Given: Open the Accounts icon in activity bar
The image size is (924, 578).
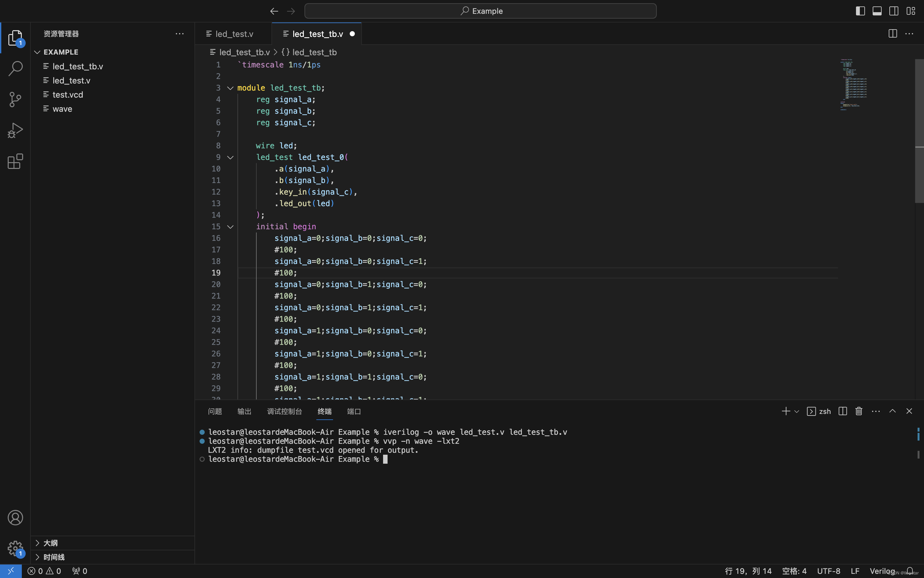Looking at the screenshot, I should coord(15,518).
